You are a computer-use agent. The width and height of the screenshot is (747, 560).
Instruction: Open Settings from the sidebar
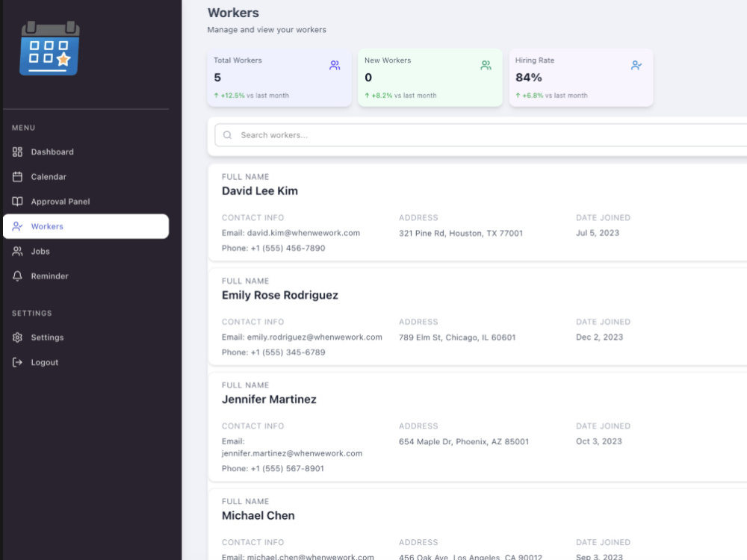(x=86, y=337)
